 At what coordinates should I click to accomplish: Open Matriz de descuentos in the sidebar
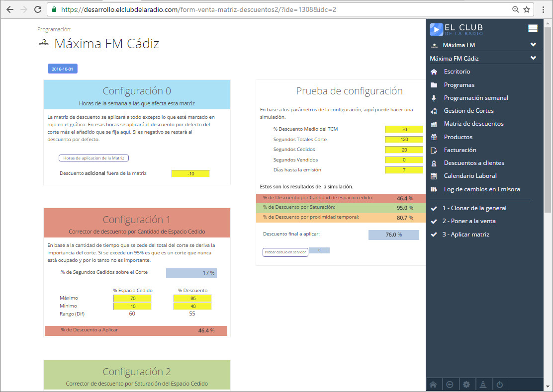[473, 124]
